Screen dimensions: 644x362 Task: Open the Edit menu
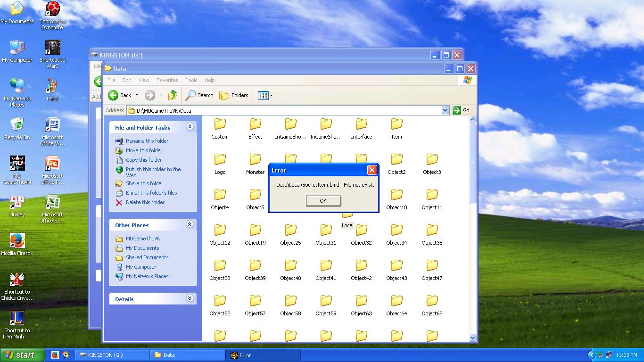(127, 80)
